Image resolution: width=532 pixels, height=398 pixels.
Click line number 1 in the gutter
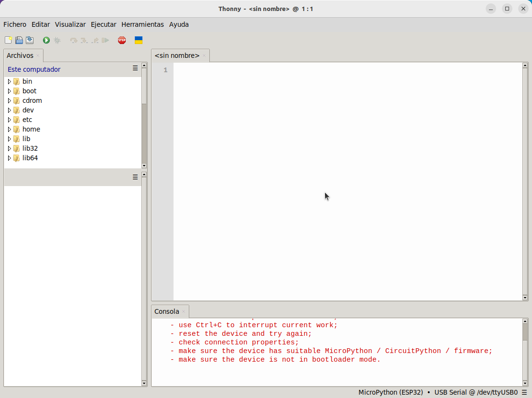[165, 70]
